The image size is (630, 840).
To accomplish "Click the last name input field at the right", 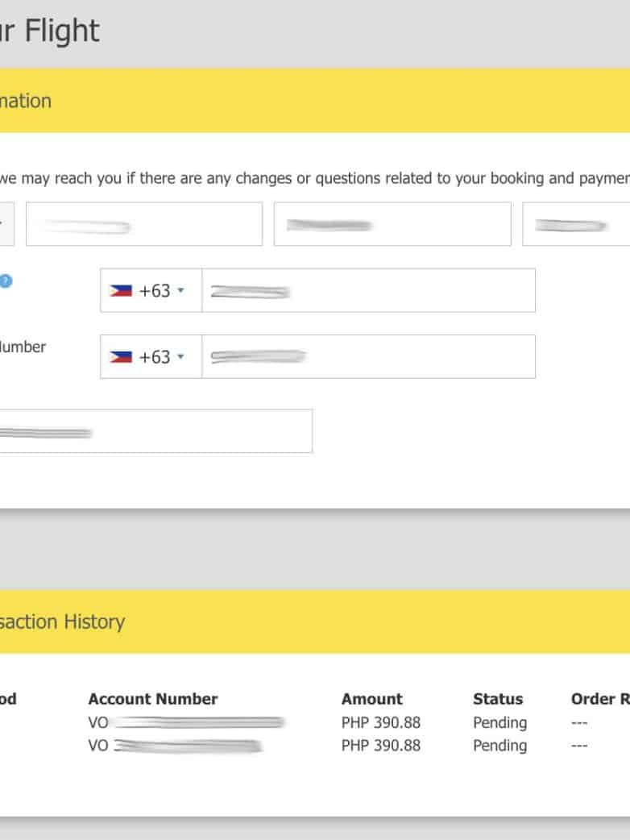I will click(x=576, y=223).
